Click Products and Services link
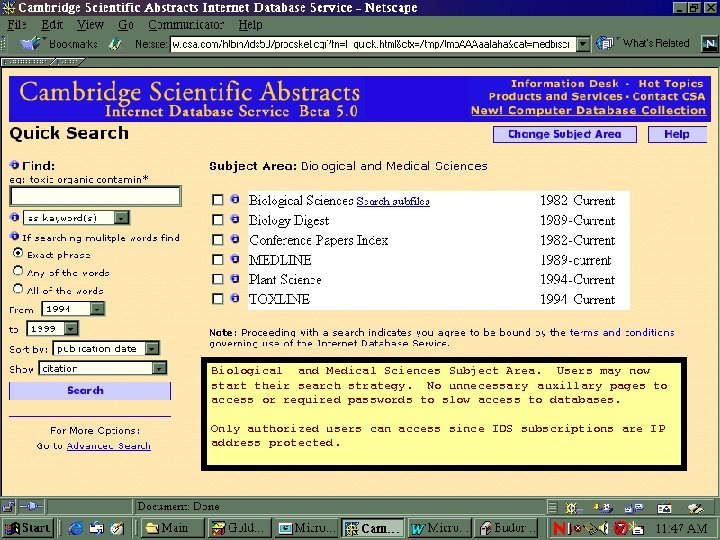Viewport: 720px width, 540px height. (x=556, y=96)
